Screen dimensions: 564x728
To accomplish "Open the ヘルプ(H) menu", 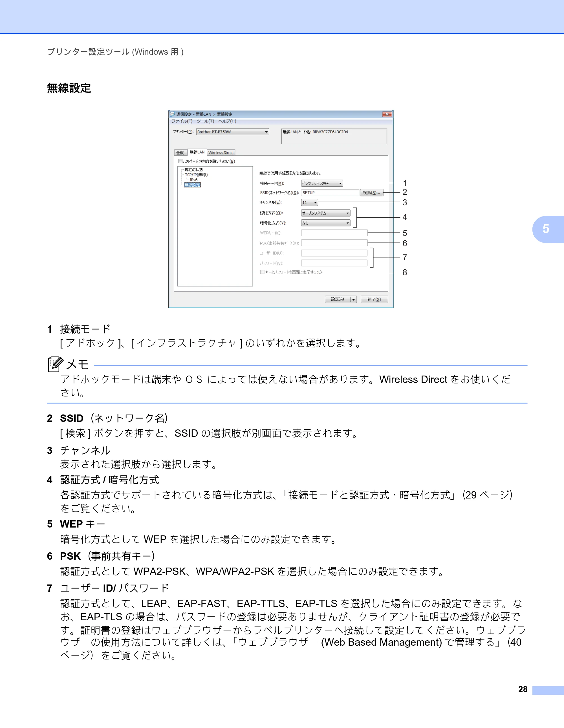I will coord(227,121).
